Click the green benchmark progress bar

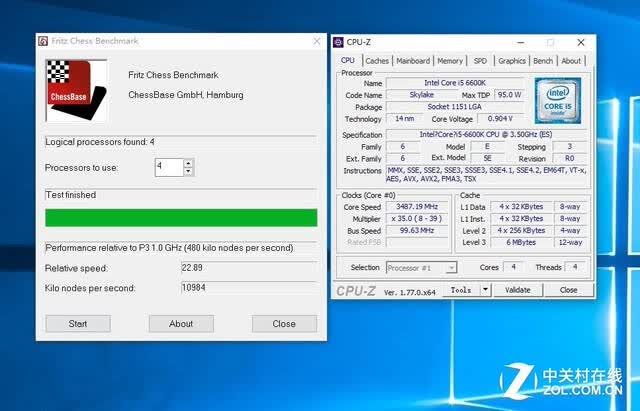pos(181,218)
